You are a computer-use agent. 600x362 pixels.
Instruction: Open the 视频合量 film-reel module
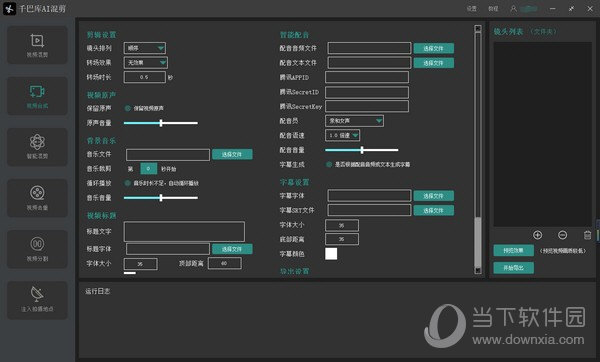pos(37,198)
